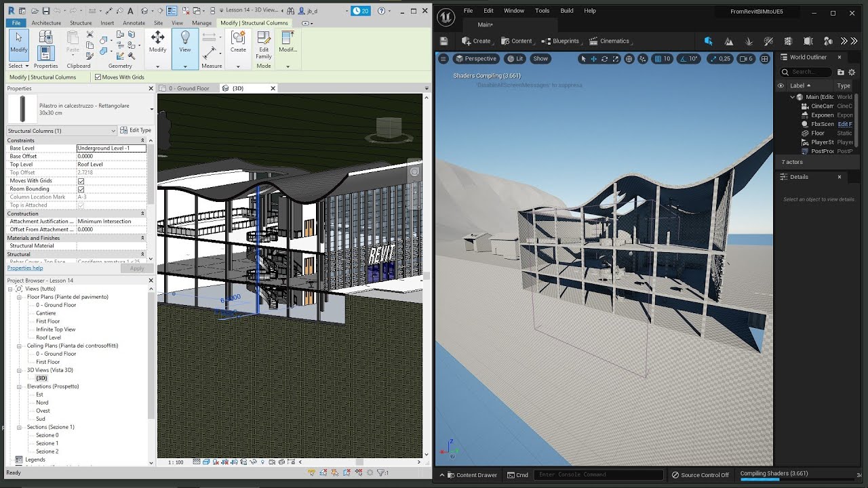Click the Source Control Off button

click(x=700, y=475)
